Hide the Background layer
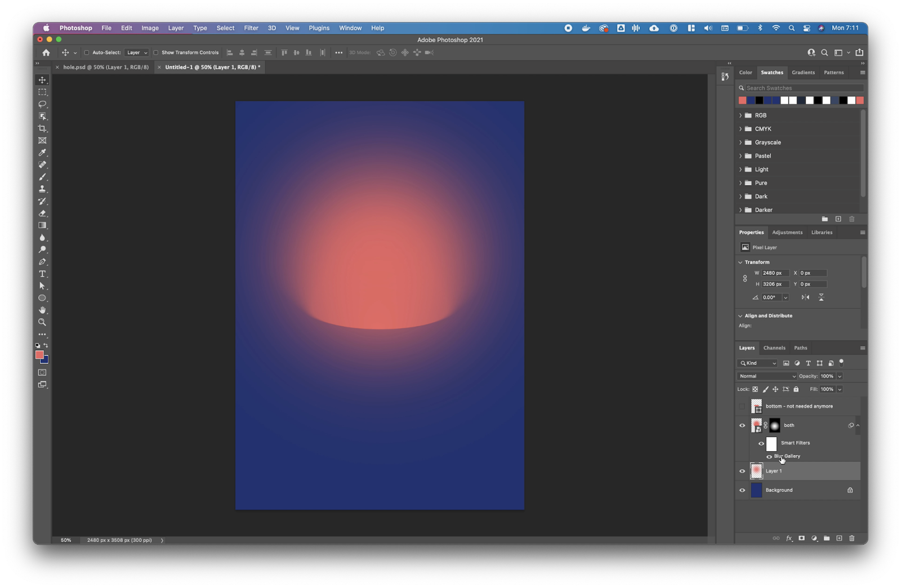901x588 pixels. tap(742, 490)
